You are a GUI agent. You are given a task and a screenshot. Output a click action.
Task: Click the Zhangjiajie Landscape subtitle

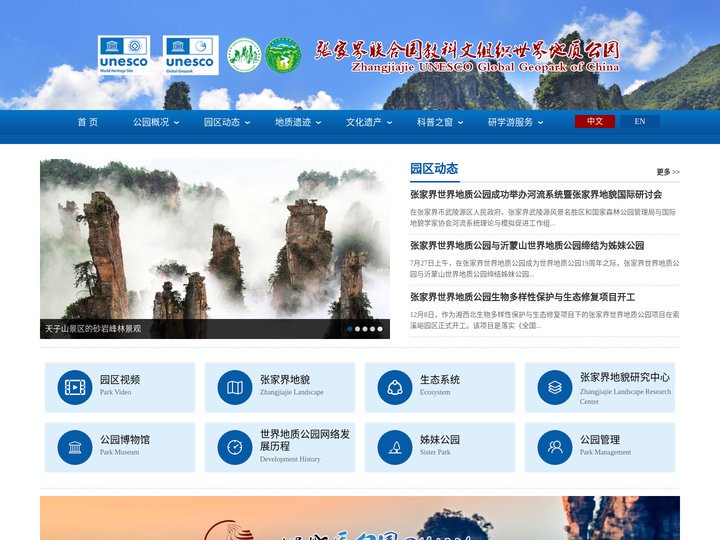click(x=292, y=392)
